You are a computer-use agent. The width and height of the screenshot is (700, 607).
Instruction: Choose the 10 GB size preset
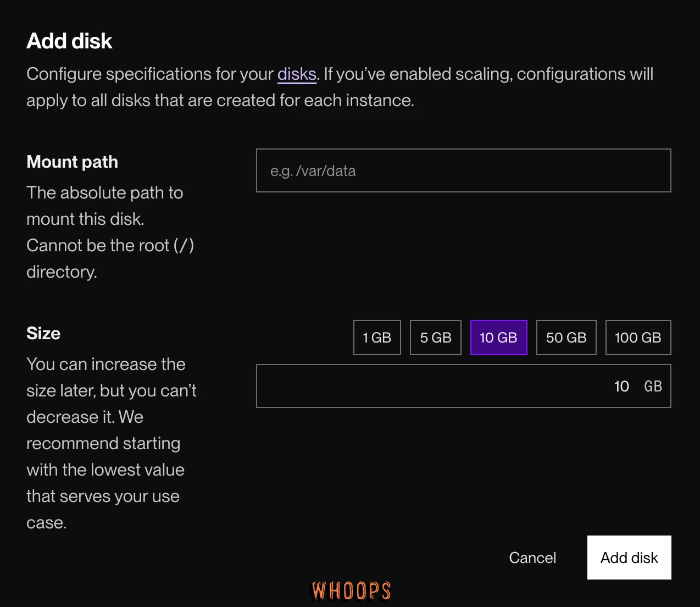[498, 338]
